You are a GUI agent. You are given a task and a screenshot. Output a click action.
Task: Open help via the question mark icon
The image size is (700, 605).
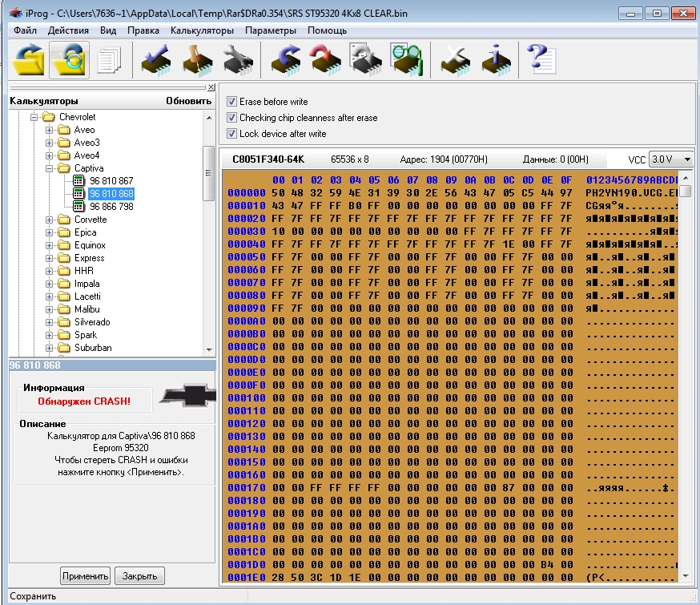click(x=541, y=60)
